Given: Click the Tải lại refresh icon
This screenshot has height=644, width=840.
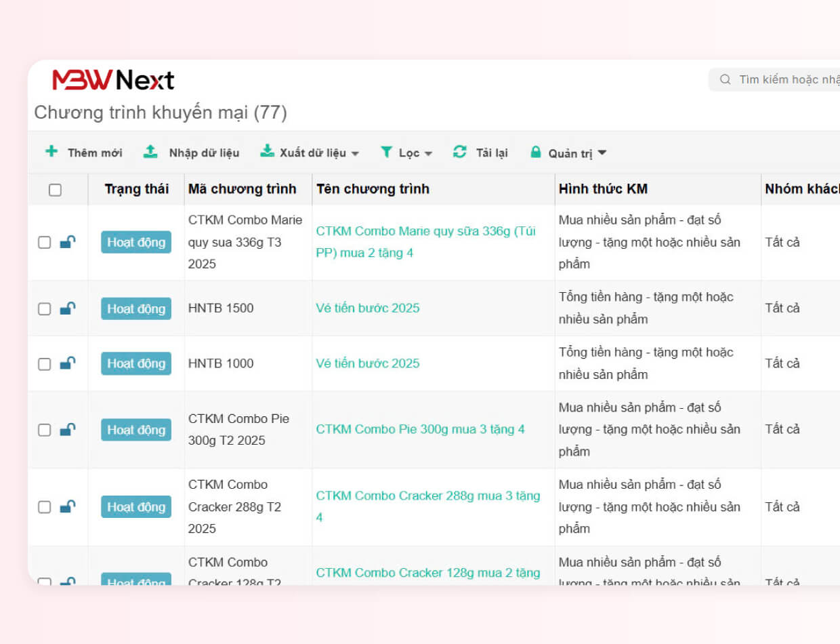Looking at the screenshot, I should [460, 152].
